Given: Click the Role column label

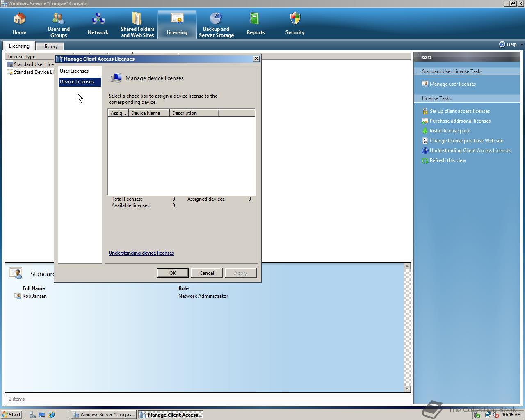Looking at the screenshot, I should [x=183, y=288].
